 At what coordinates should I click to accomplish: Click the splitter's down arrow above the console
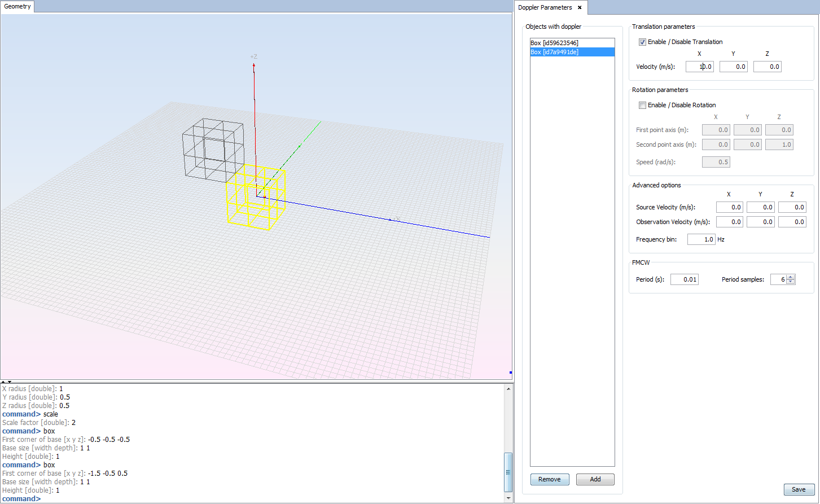click(x=10, y=382)
